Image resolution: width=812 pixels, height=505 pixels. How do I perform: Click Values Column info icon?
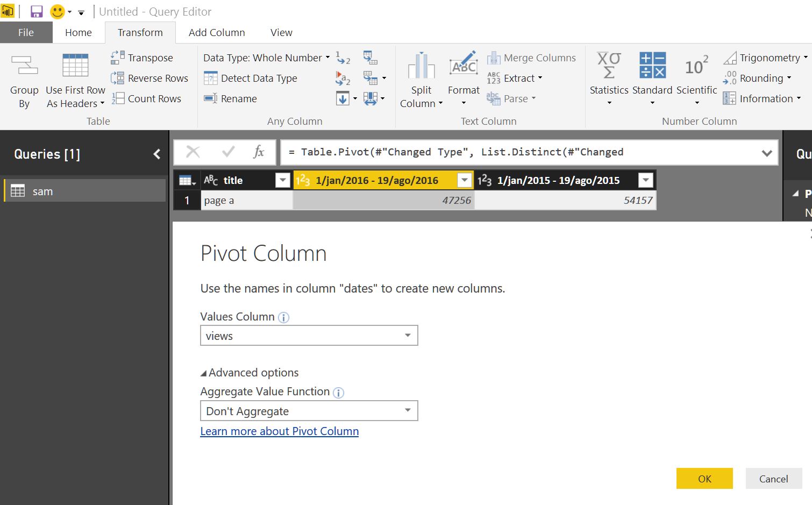[x=283, y=317]
